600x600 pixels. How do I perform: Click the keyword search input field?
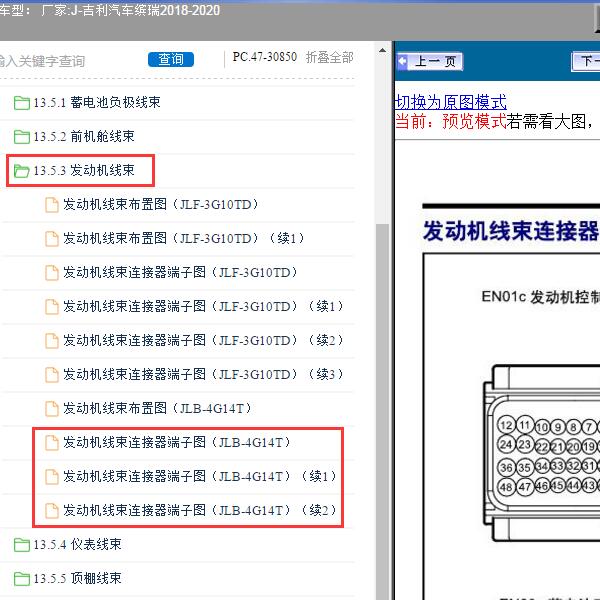tap(69, 61)
